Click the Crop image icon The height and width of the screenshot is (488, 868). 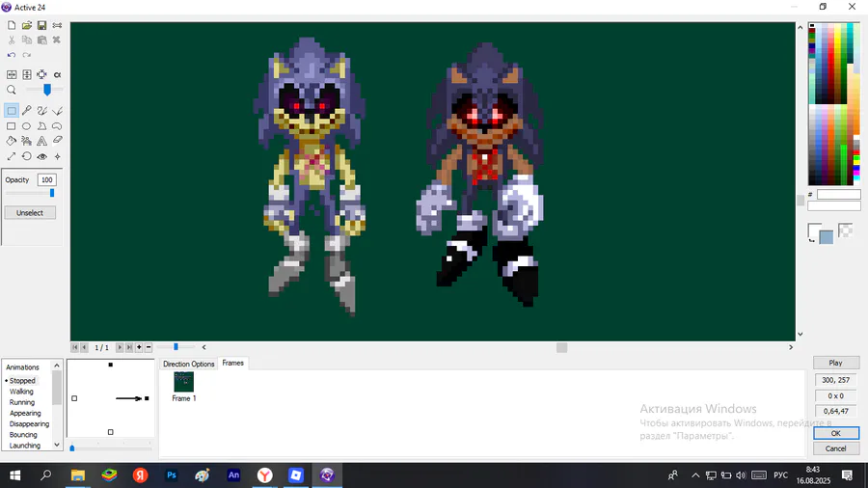(42, 74)
